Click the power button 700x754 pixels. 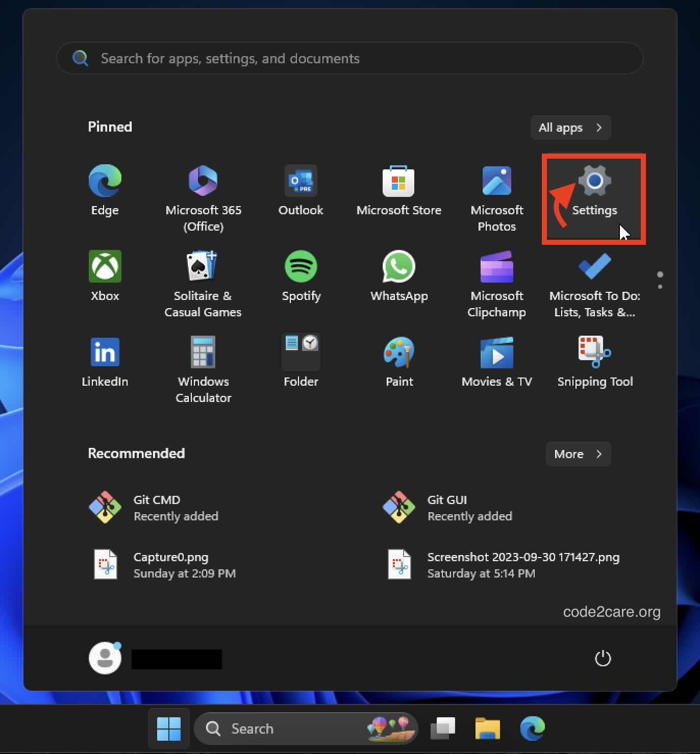coord(603,658)
